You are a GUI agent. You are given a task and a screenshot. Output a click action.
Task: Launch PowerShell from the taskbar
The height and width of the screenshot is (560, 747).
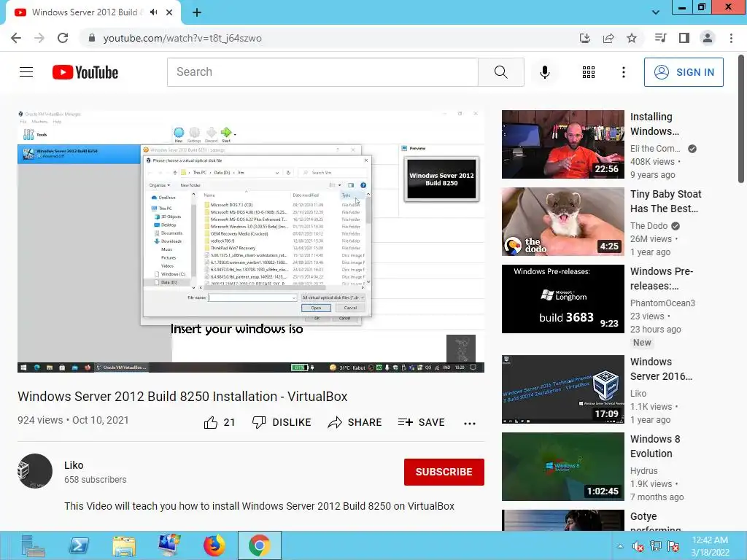point(79,545)
